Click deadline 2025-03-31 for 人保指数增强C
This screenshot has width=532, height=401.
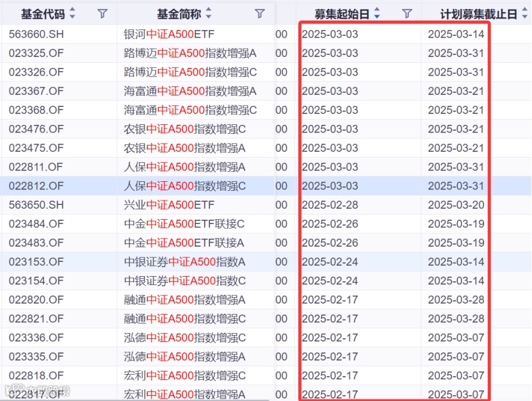[x=456, y=186]
